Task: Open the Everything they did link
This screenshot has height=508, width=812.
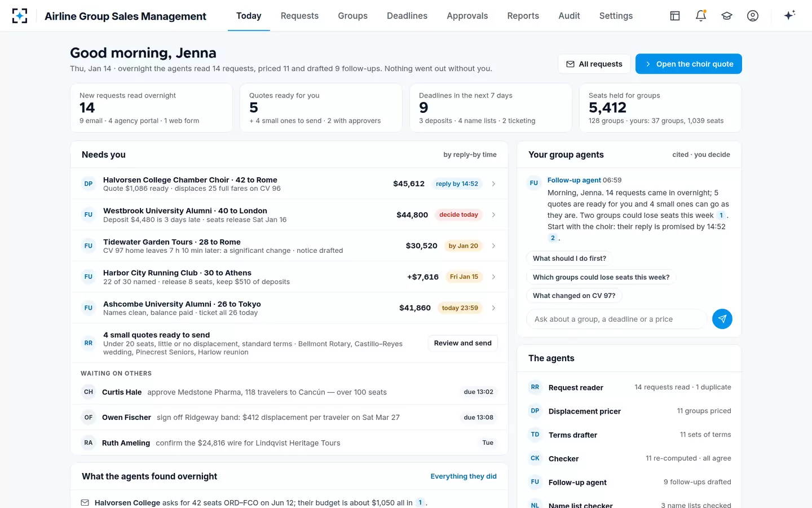Action: click(x=464, y=476)
